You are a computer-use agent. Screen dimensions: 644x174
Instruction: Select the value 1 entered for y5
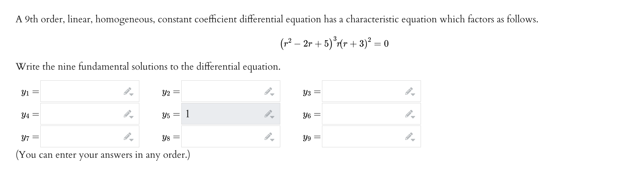coord(188,113)
